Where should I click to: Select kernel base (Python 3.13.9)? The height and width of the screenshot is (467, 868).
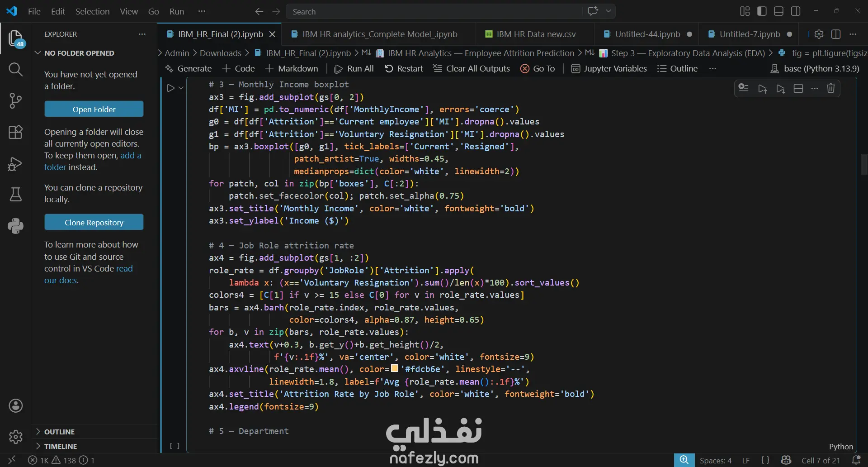[x=815, y=68]
